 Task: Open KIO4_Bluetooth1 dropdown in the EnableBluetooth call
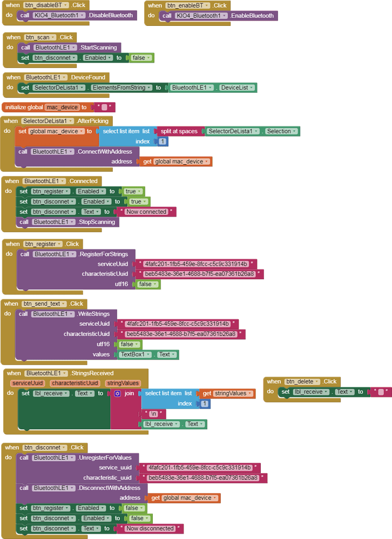tap(225, 16)
